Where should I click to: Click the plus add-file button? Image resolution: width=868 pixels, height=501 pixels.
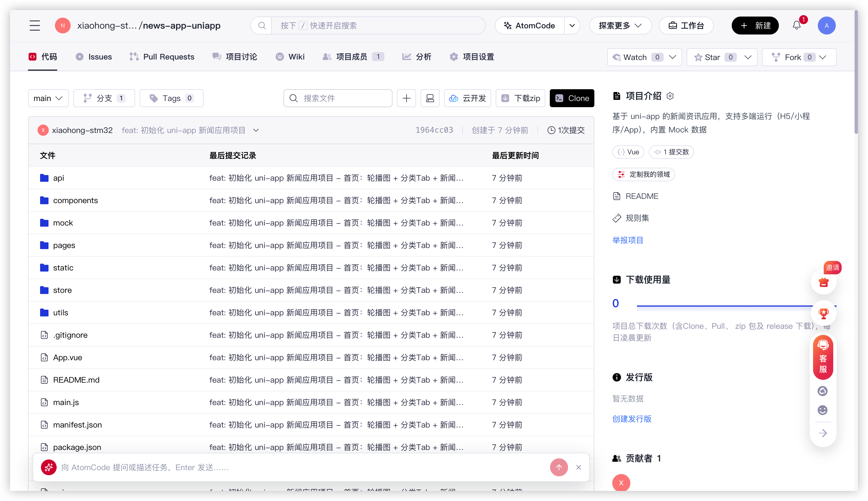coord(406,98)
